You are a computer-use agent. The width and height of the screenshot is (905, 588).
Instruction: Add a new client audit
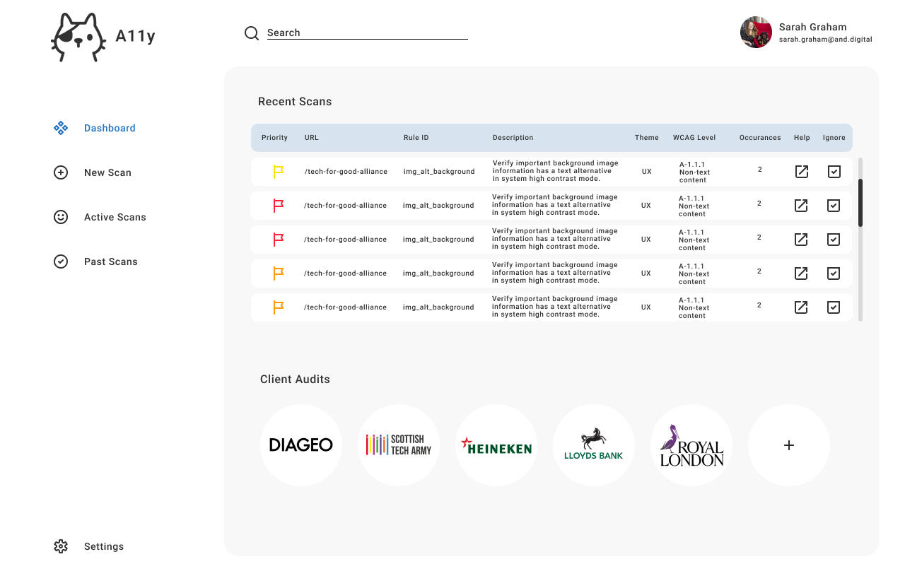789,445
